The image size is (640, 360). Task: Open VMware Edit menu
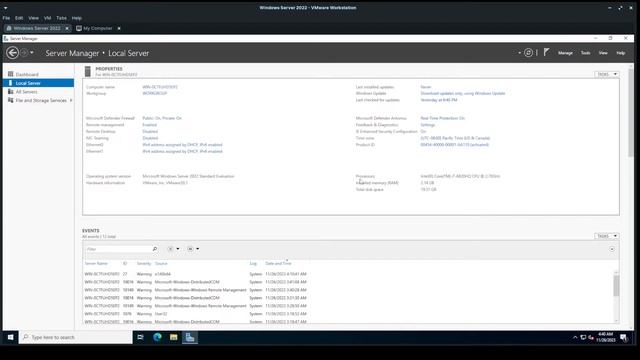tap(19, 18)
